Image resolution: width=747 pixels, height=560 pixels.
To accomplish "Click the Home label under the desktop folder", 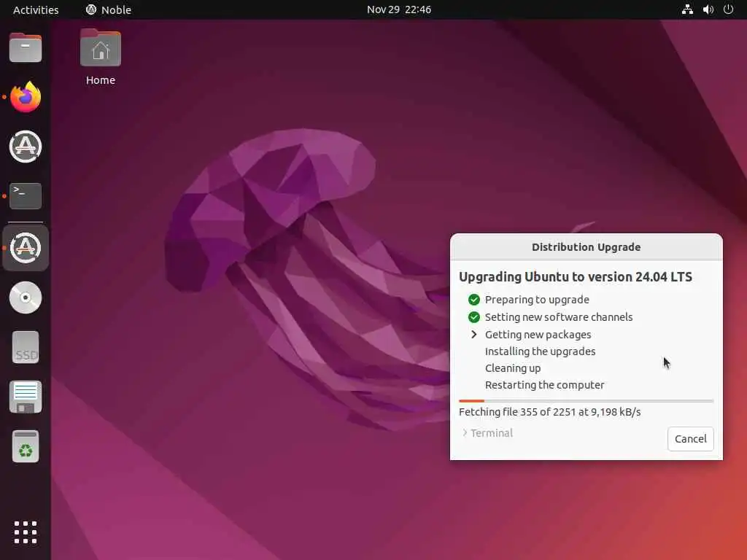I will 101,80.
